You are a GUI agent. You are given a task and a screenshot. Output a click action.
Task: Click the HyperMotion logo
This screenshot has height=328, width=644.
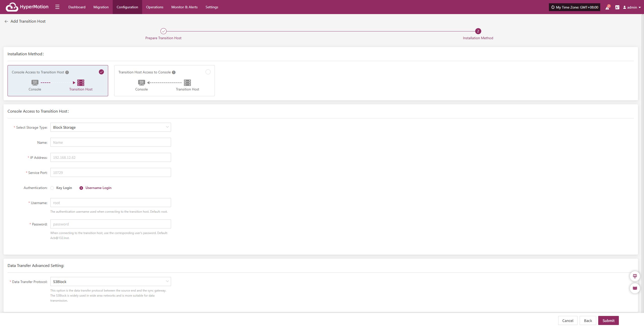click(27, 7)
